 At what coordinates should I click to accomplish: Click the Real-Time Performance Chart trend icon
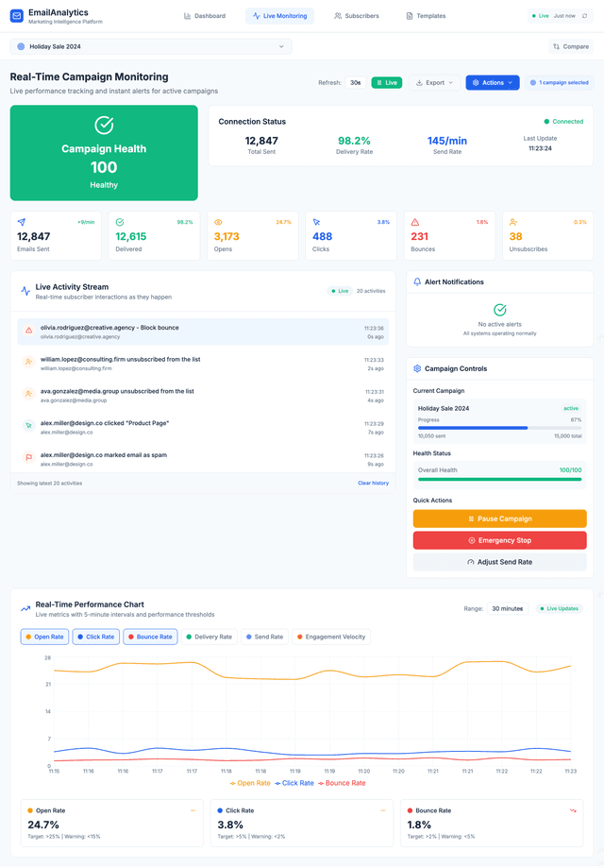point(25,609)
